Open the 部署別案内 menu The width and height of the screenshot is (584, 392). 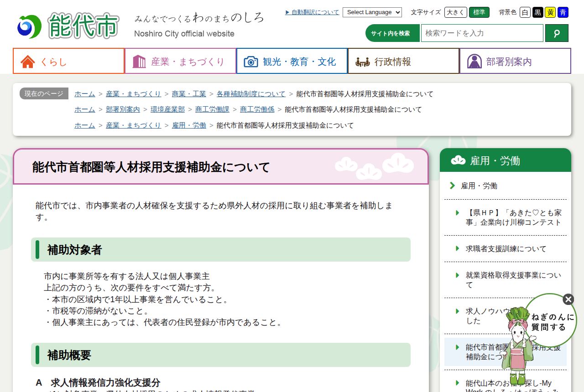tap(515, 61)
